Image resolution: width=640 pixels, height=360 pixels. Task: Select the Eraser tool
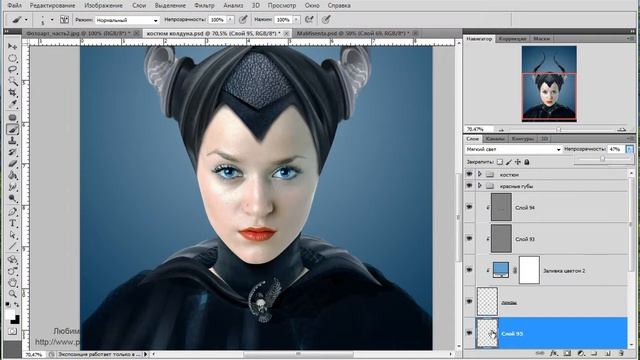(13, 164)
